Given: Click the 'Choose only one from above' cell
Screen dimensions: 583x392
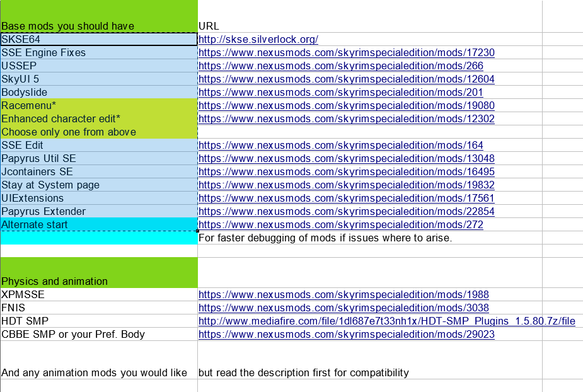Looking at the screenshot, I should pyautogui.click(x=99, y=132).
